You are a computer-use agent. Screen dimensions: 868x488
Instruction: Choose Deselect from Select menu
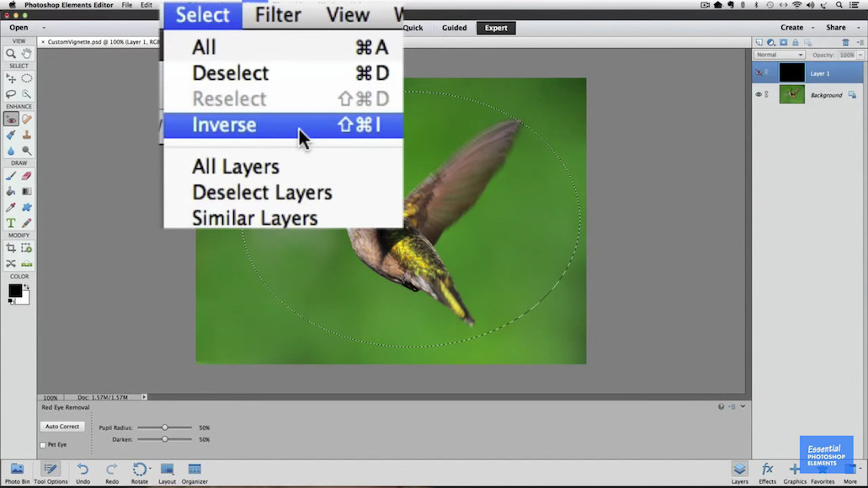tap(284, 73)
